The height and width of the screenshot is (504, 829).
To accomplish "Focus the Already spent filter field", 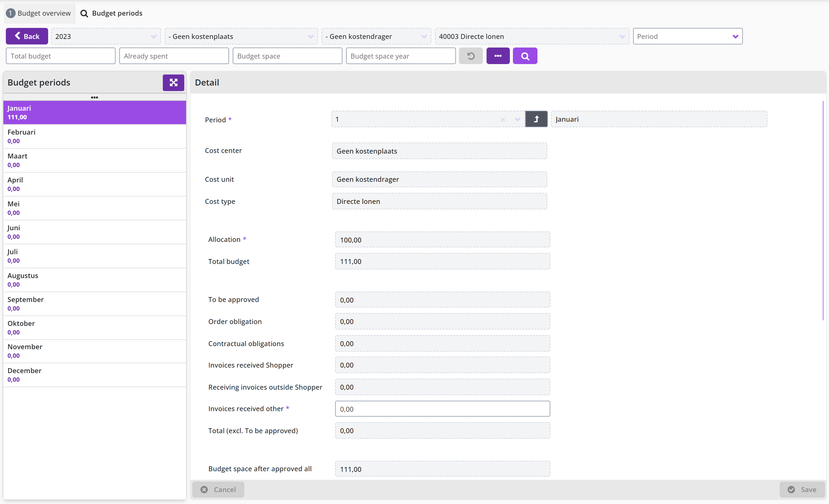I will (x=174, y=56).
